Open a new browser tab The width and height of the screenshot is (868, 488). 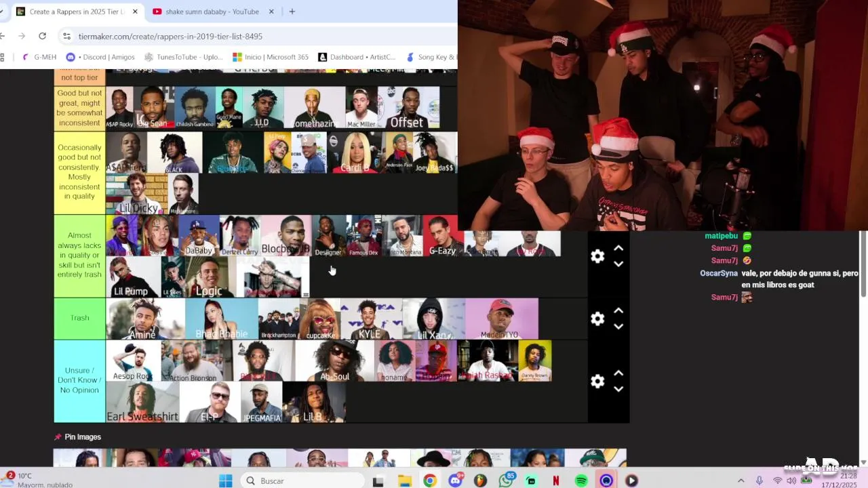[292, 12]
